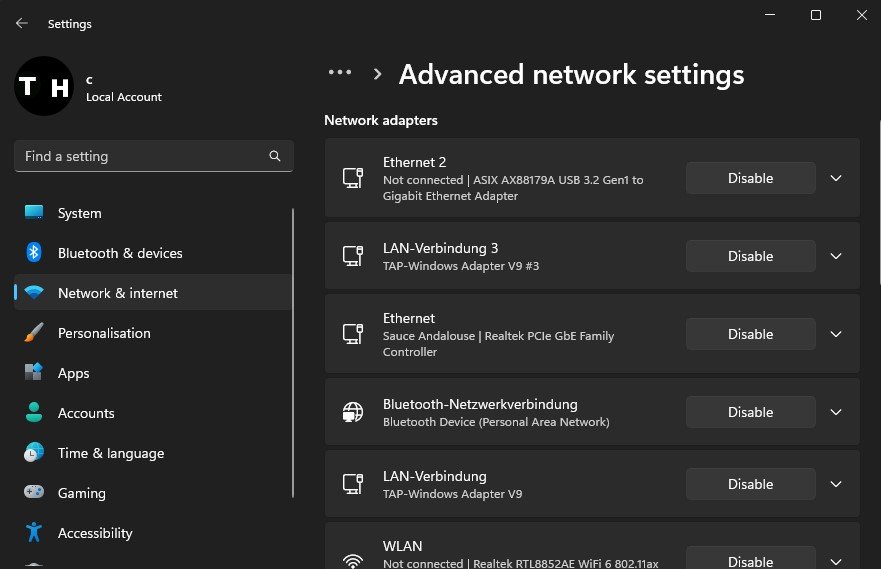Viewport: 881px width, 569px height.
Task: Expand the Ethernet 2 adapter details
Action: pos(837,178)
